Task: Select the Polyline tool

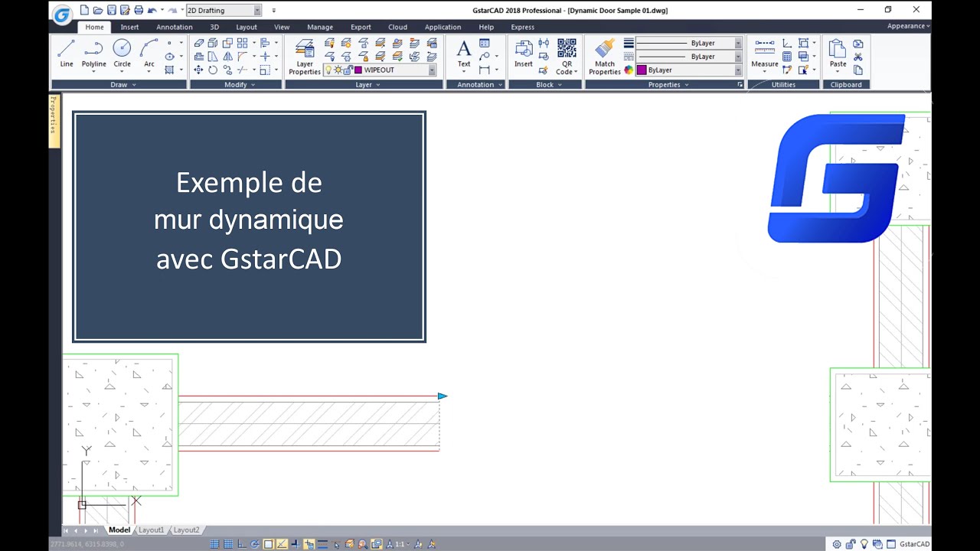Action: point(94,54)
